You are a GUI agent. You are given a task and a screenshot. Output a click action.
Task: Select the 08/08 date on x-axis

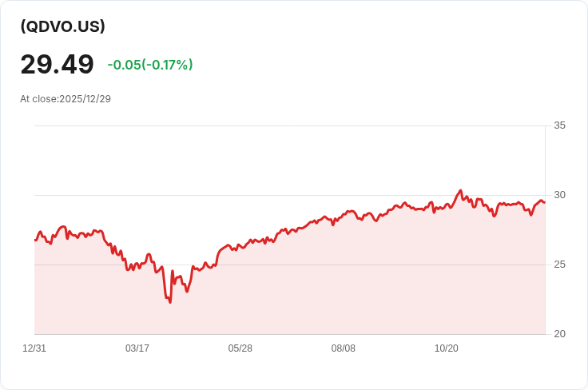(x=344, y=348)
